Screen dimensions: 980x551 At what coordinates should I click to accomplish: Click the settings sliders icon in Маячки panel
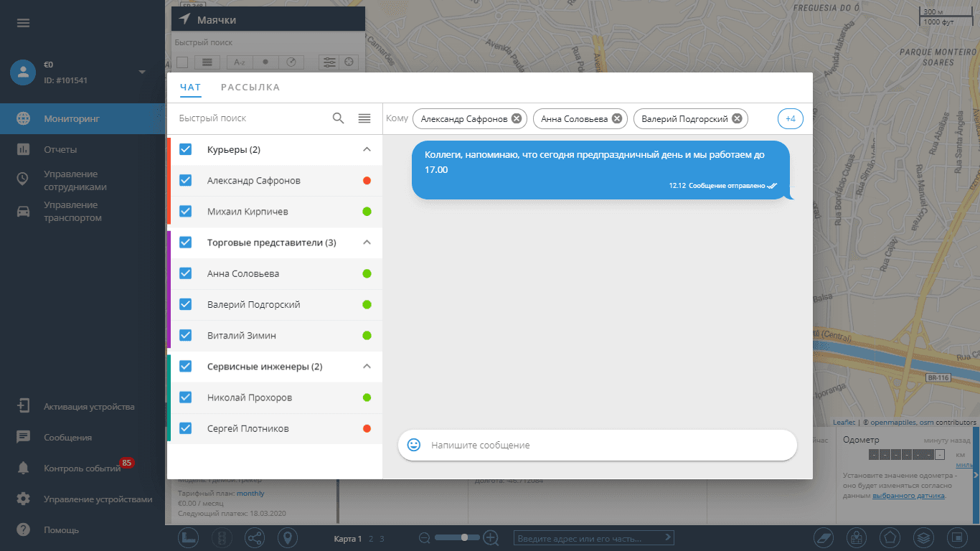pos(329,62)
